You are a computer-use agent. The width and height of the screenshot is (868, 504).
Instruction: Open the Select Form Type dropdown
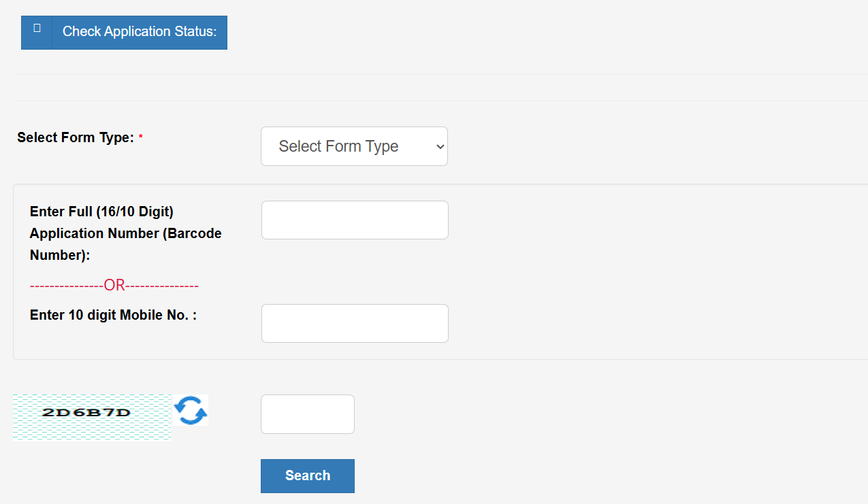(x=354, y=146)
